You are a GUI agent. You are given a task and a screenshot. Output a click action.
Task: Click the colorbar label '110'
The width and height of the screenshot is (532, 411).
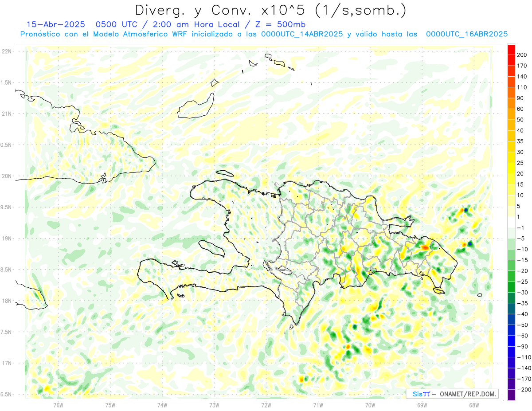(x=523, y=87)
